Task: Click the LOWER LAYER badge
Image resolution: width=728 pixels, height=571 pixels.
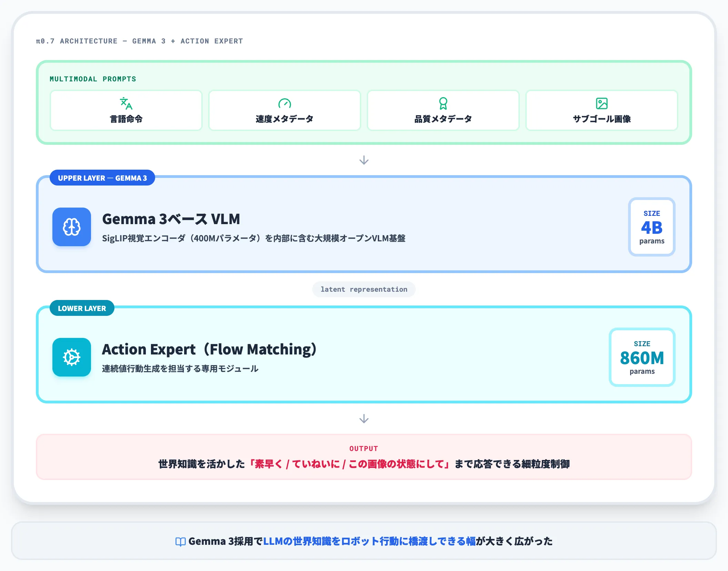Action: [82, 308]
